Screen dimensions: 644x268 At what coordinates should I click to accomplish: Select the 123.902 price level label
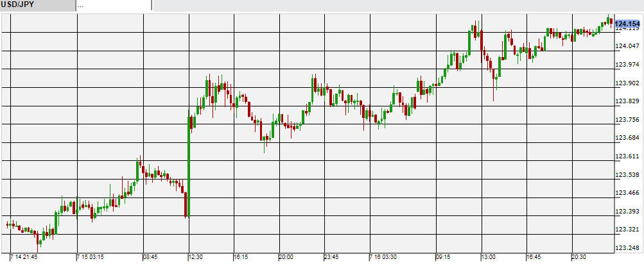[627, 83]
